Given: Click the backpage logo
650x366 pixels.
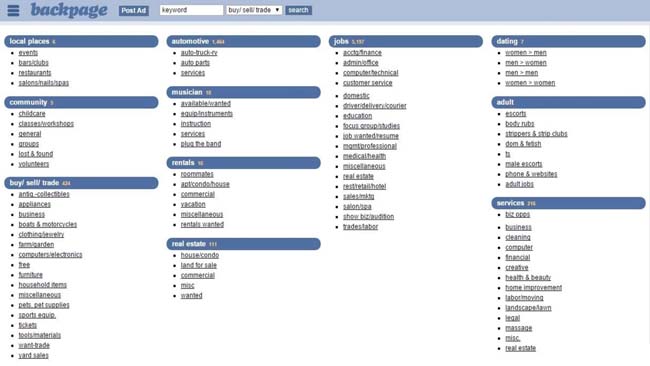Looking at the screenshot, I should (x=69, y=10).
